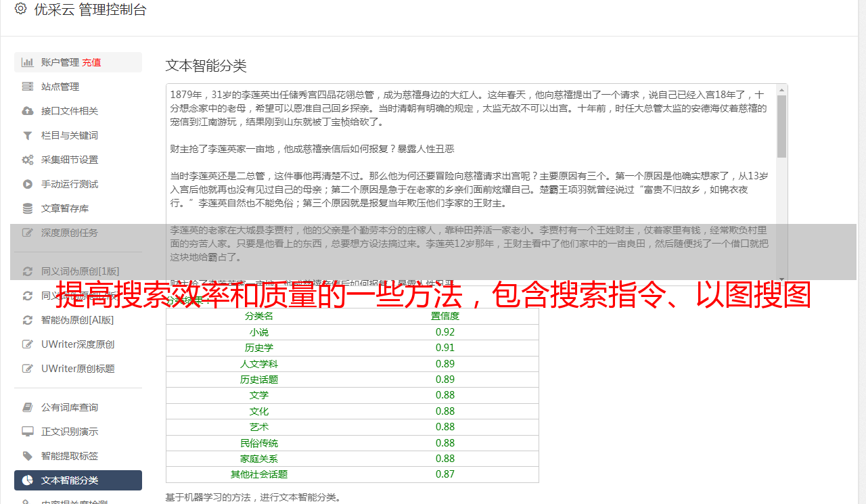Click the edit icon beside UWriter深度原创
Screen dimensions: 866x504
[28, 344]
